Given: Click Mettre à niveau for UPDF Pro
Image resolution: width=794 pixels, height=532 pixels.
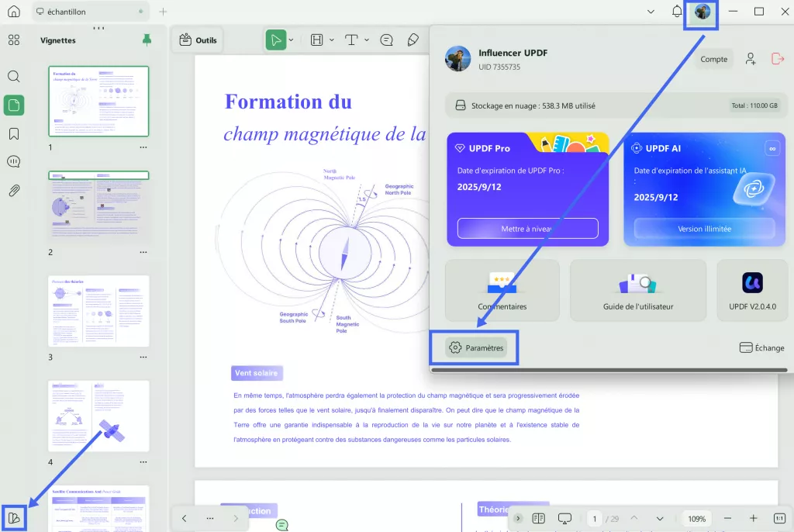Looking at the screenshot, I should click(x=527, y=228).
